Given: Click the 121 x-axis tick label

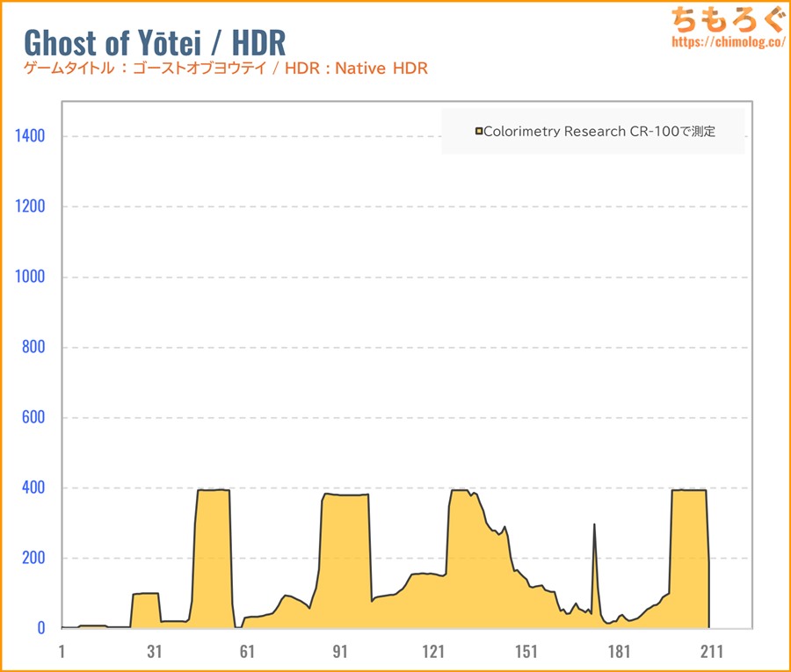Looking at the screenshot, I should [433, 651].
